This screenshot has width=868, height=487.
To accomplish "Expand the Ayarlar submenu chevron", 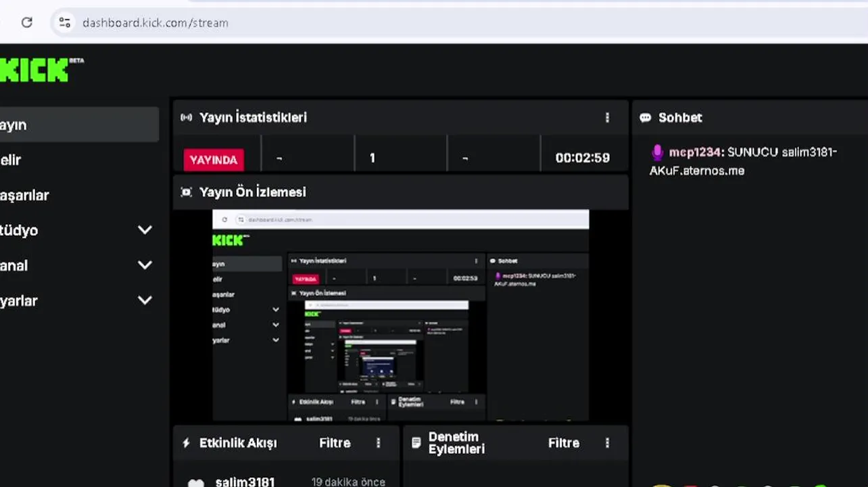I will click(145, 300).
